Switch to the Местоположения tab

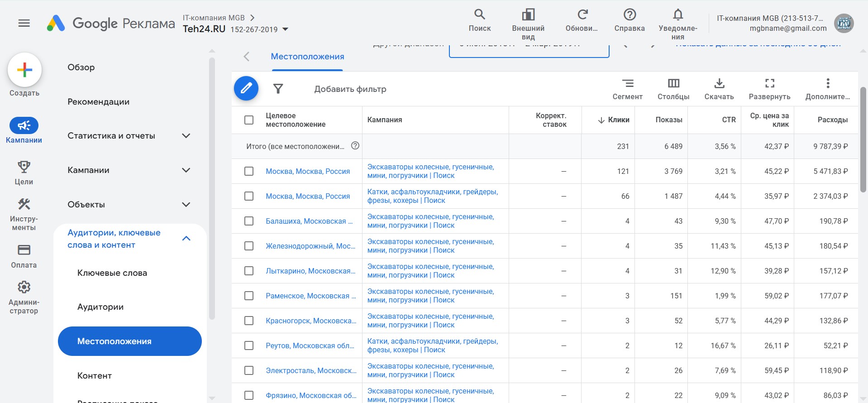[307, 57]
